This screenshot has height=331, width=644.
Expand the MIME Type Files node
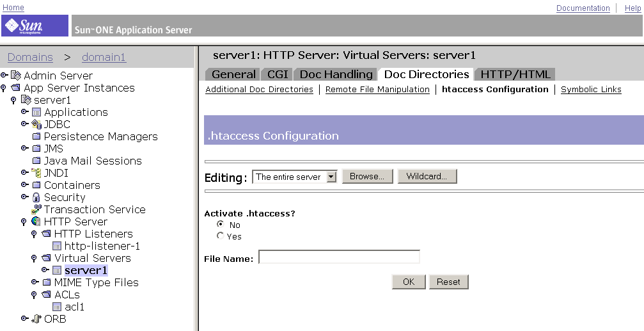pyautogui.click(x=35, y=282)
